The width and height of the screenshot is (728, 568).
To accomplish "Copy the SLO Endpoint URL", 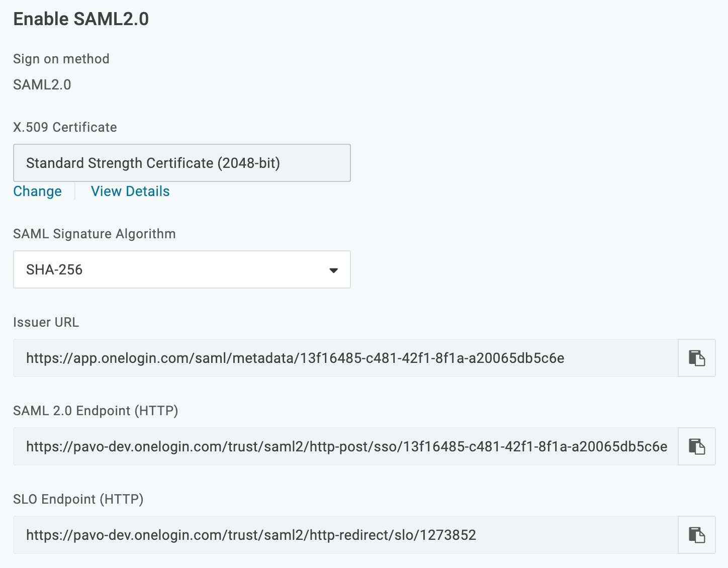I will point(696,535).
